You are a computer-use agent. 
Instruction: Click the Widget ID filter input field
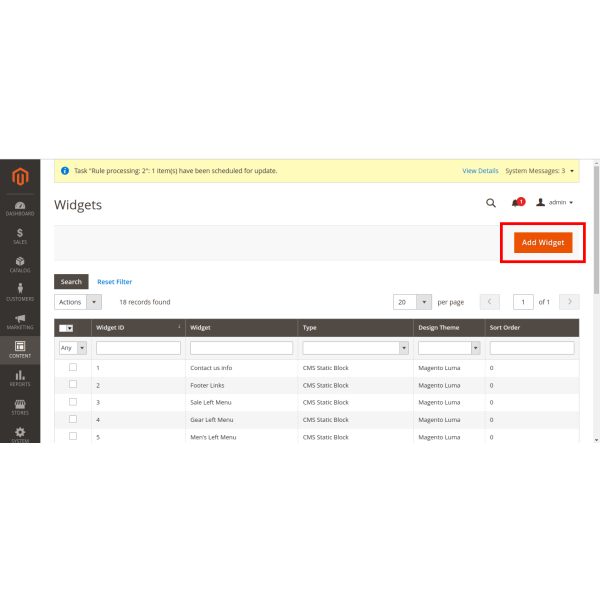(x=138, y=348)
